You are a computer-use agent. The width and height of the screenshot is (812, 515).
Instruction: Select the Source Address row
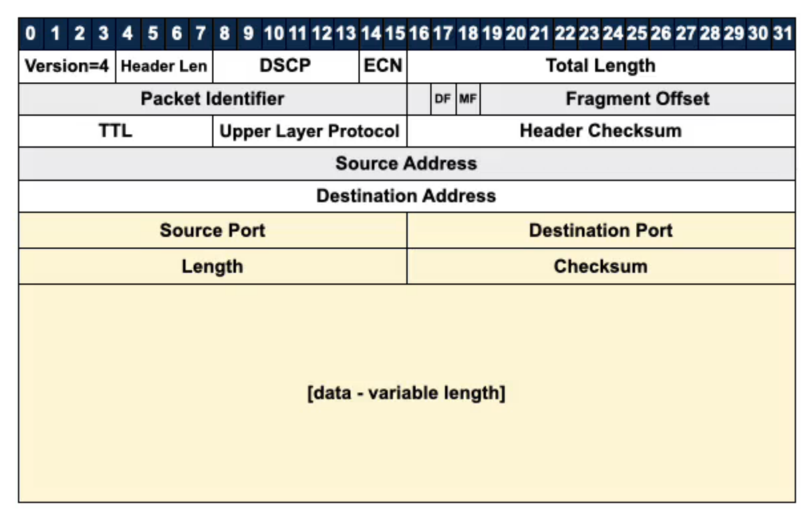406,164
